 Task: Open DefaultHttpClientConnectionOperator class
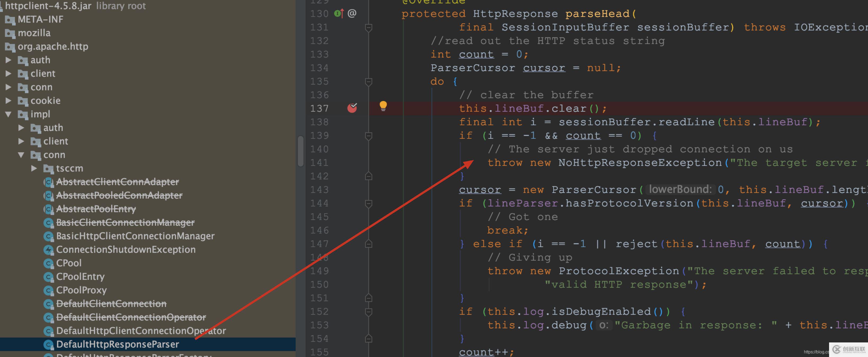point(141,331)
